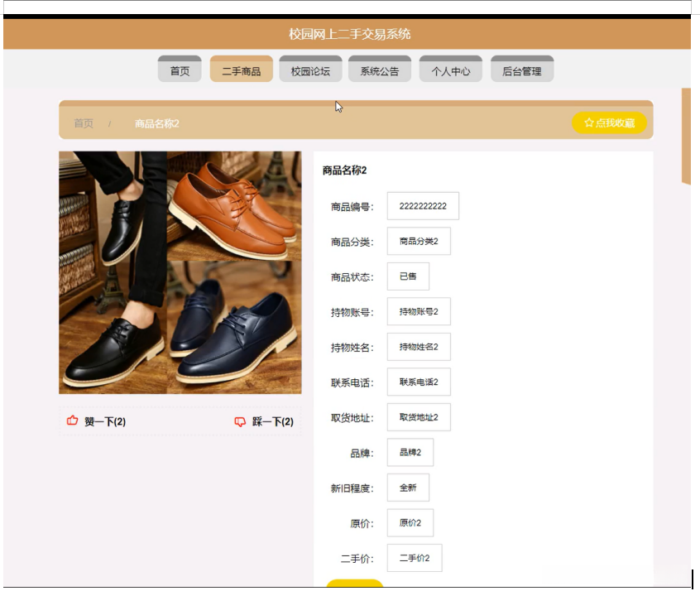Click the 商品名称2 product title heading
The height and width of the screenshot is (591, 700).
[x=345, y=171]
